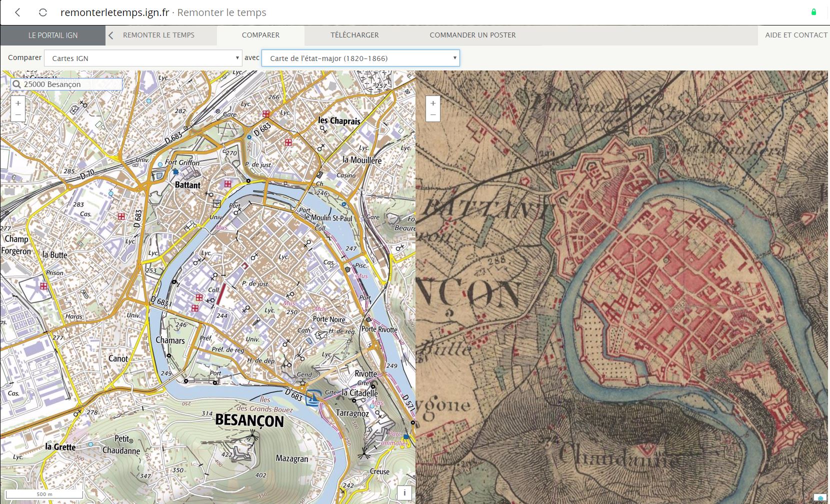
Task: Go to REMONTER LE TEMPS home
Action: (x=158, y=35)
